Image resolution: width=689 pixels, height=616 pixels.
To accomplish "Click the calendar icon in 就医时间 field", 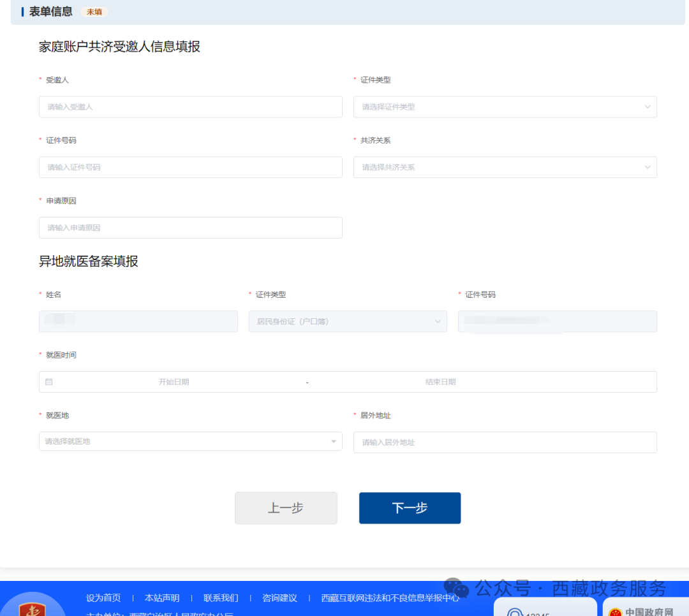I will point(49,382).
